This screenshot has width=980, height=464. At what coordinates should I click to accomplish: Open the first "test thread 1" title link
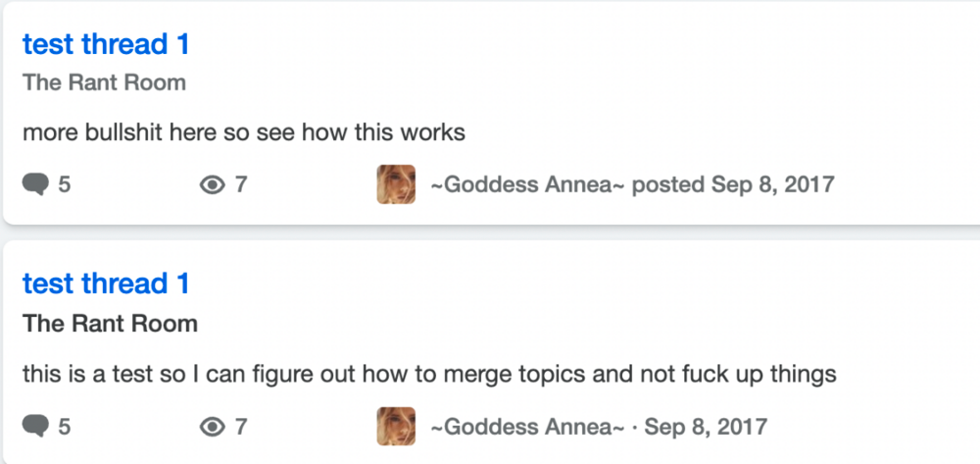tap(106, 44)
